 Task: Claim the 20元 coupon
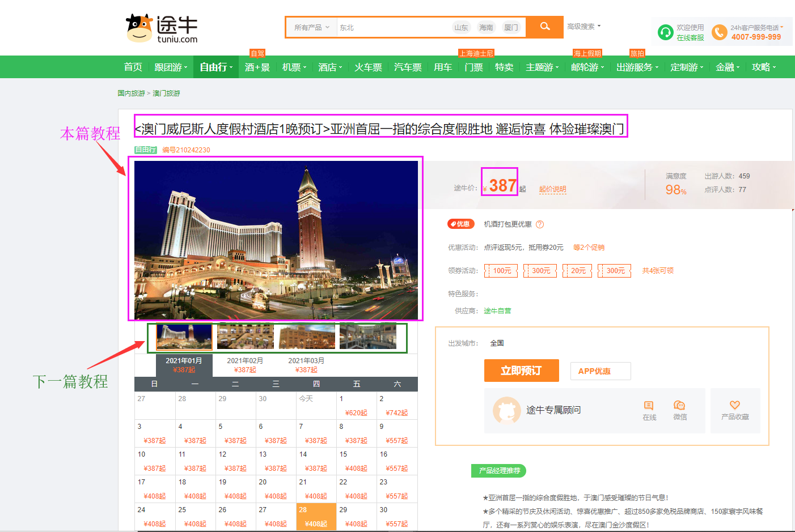[x=578, y=271]
